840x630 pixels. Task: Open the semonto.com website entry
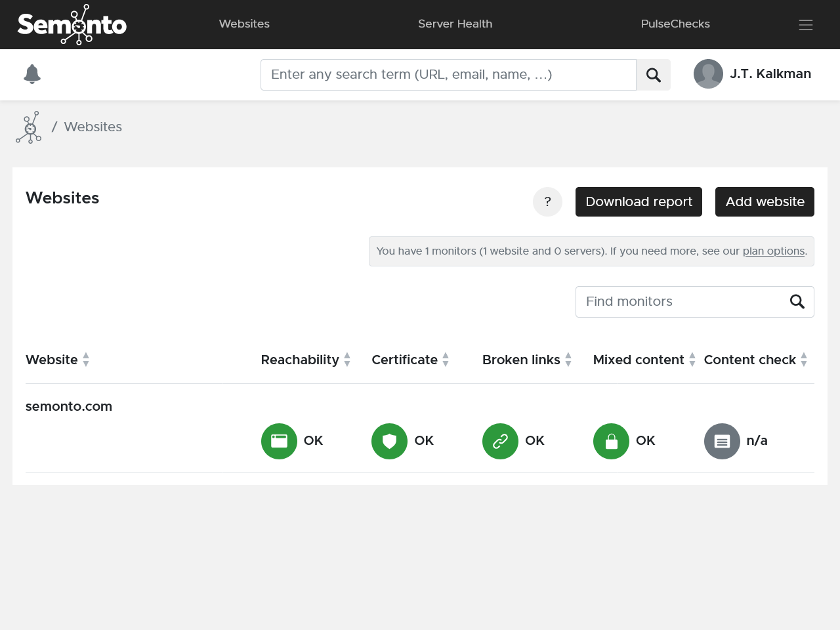pyautogui.click(x=69, y=406)
